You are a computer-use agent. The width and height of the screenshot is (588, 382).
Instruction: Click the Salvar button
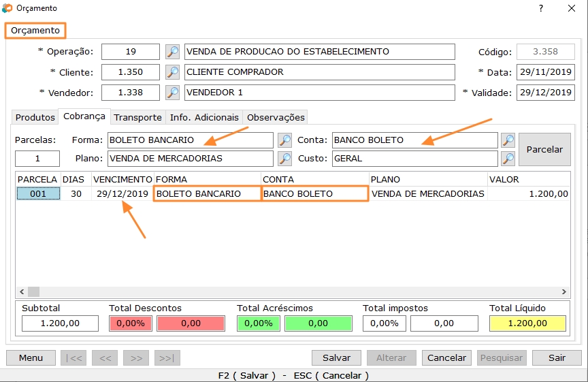[336, 357]
